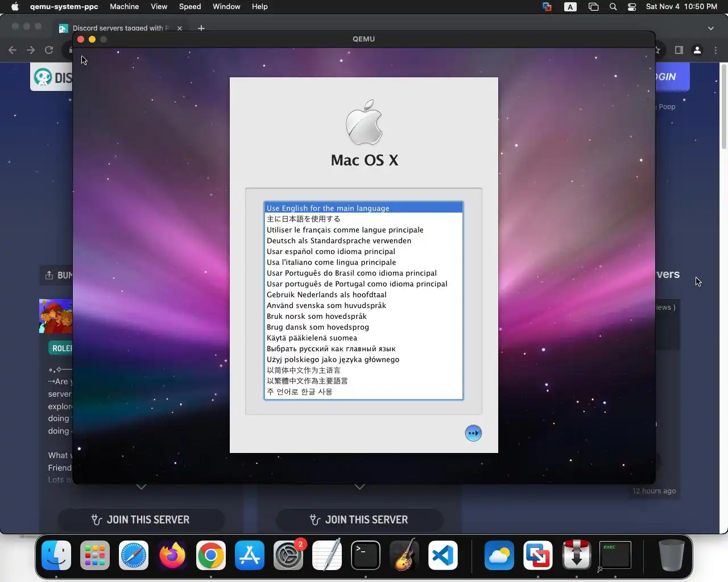
Task: Select Traditional Chinese row 以繁體中文作為主要語言
Action: pyautogui.click(x=363, y=381)
